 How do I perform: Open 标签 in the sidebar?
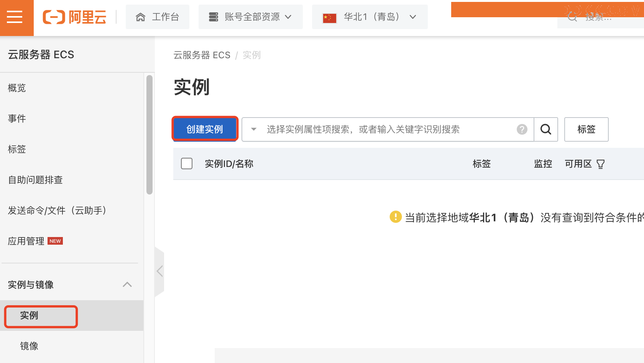point(17,149)
